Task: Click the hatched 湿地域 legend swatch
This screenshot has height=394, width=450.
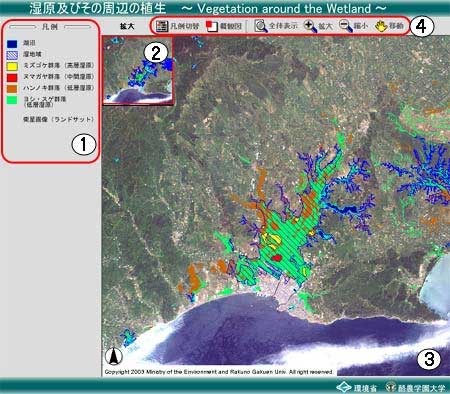Action: point(12,55)
